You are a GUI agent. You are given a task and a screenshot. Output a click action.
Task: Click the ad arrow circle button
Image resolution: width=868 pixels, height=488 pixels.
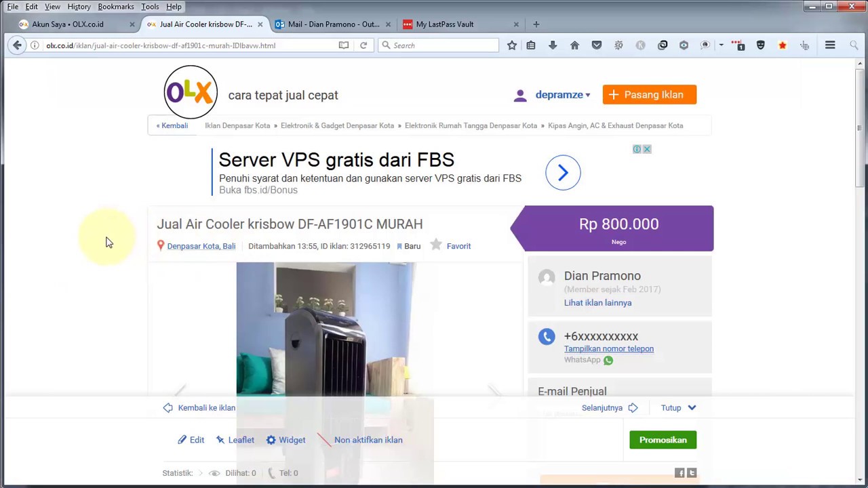coord(563,173)
